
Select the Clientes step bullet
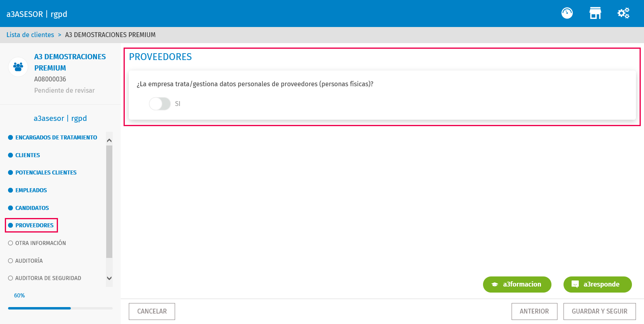tap(10, 155)
